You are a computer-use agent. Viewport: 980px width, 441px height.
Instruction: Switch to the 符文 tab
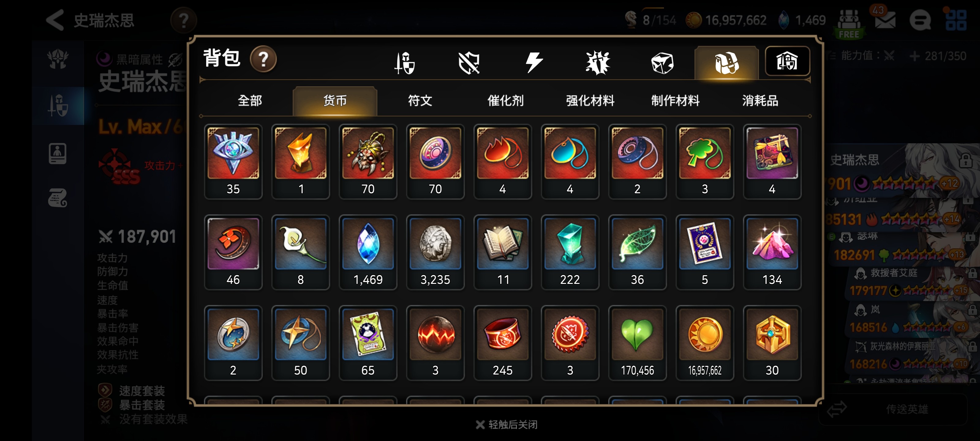pyautogui.click(x=420, y=101)
